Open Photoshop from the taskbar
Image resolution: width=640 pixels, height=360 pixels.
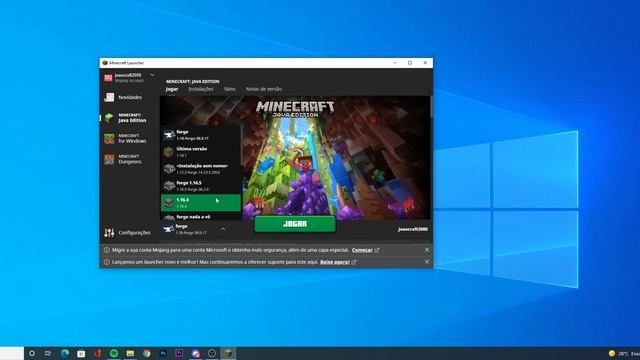163,353
